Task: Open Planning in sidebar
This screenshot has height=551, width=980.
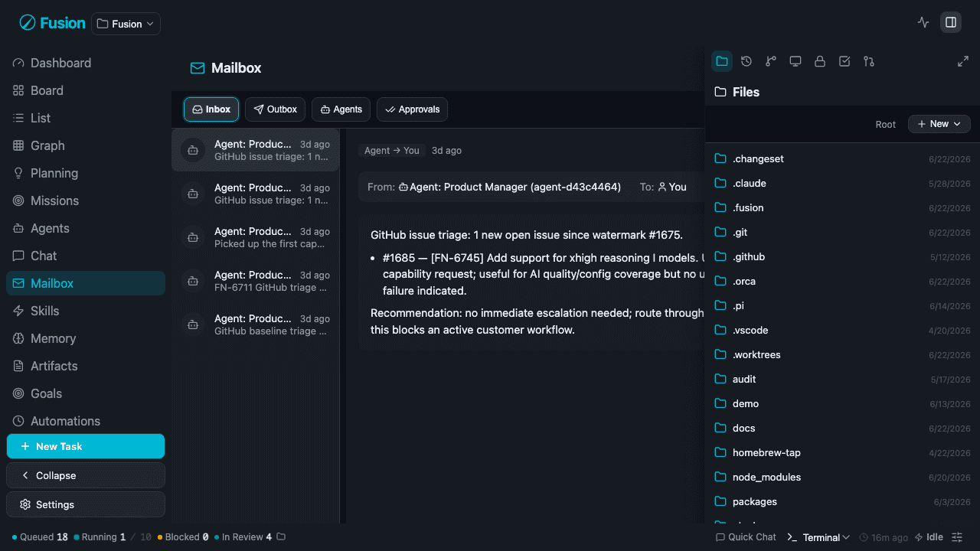Action: coord(86,173)
